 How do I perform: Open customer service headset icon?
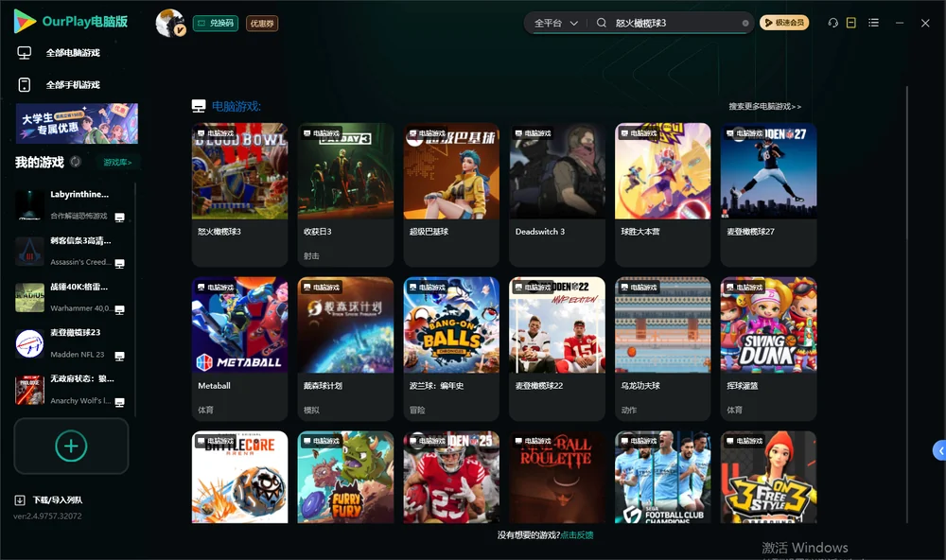(x=832, y=23)
